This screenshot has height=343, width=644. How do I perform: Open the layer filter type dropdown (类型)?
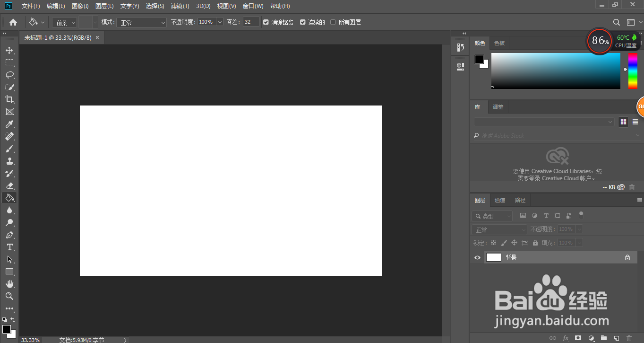point(492,216)
